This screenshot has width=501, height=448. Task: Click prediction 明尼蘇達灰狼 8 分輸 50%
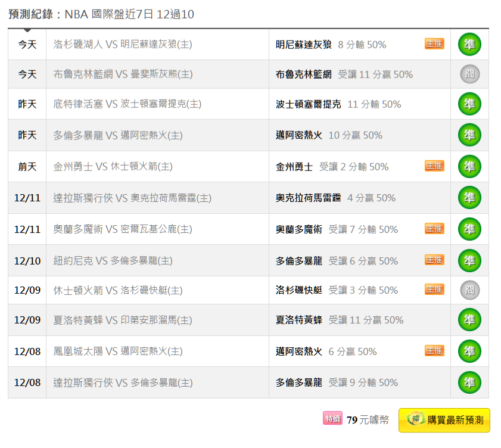331,45
